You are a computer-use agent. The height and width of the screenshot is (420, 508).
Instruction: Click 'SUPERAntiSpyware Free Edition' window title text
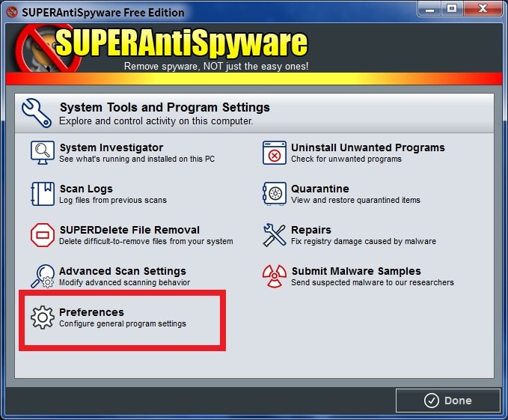coord(103,12)
